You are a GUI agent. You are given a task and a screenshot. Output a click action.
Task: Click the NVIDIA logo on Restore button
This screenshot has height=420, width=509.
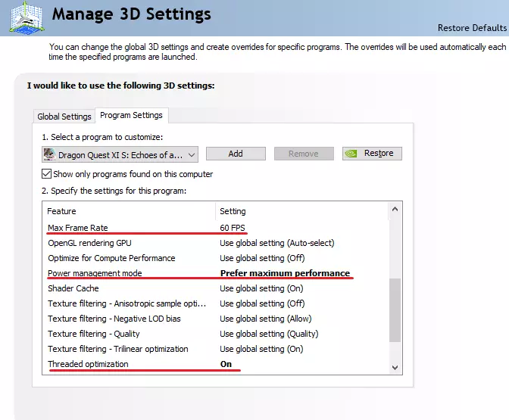351,154
